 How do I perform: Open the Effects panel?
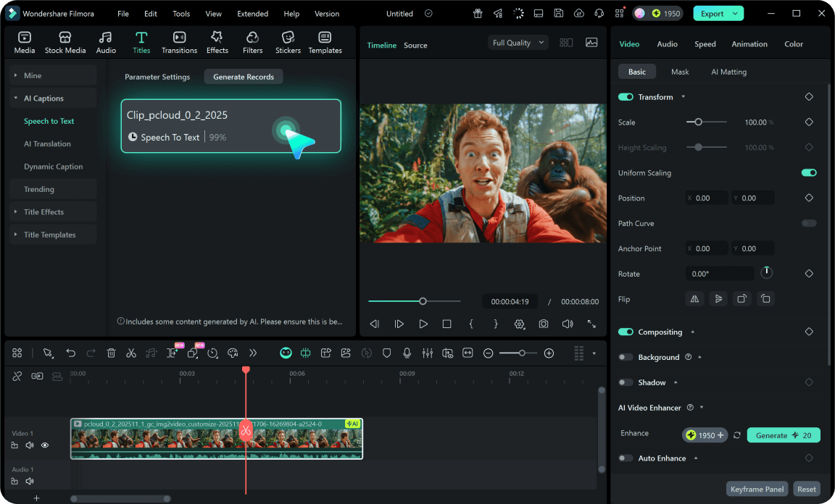click(217, 41)
